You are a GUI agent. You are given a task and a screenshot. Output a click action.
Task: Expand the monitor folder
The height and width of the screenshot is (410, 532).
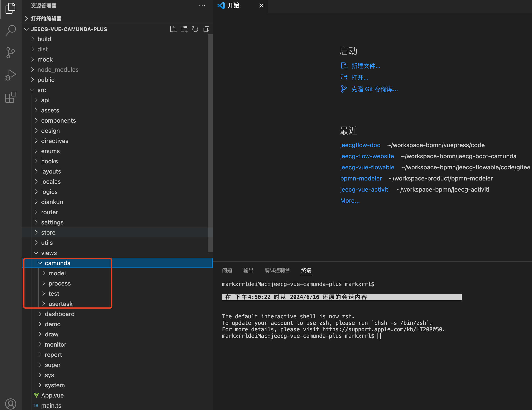click(x=117, y=345)
